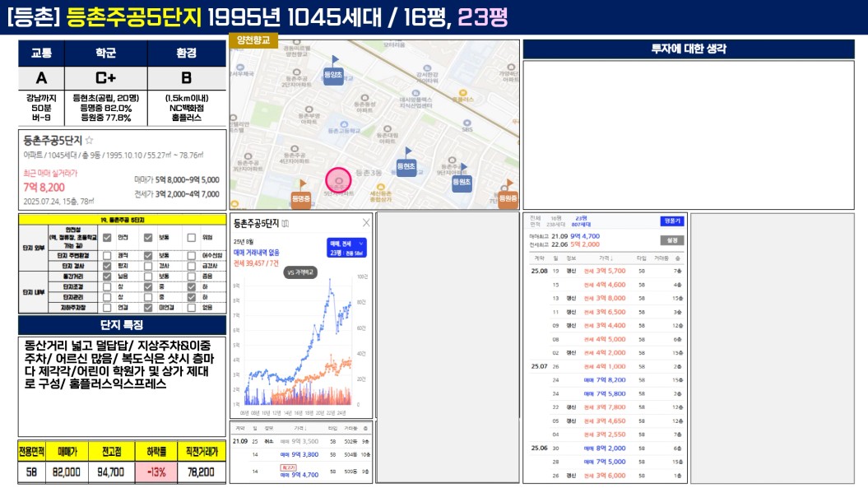
Task: Select the 16평 238세대 area tab
Action: point(555,221)
